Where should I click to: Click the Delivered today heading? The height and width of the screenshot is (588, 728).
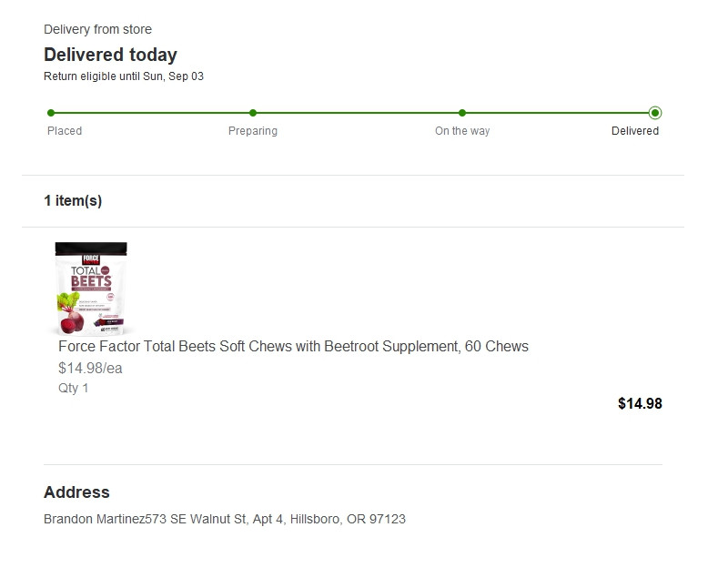click(x=110, y=55)
